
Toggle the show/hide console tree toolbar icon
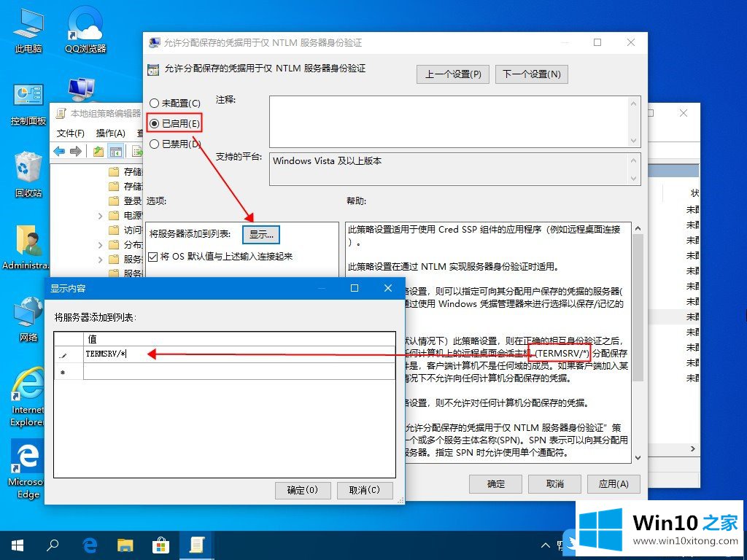tap(116, 152)
